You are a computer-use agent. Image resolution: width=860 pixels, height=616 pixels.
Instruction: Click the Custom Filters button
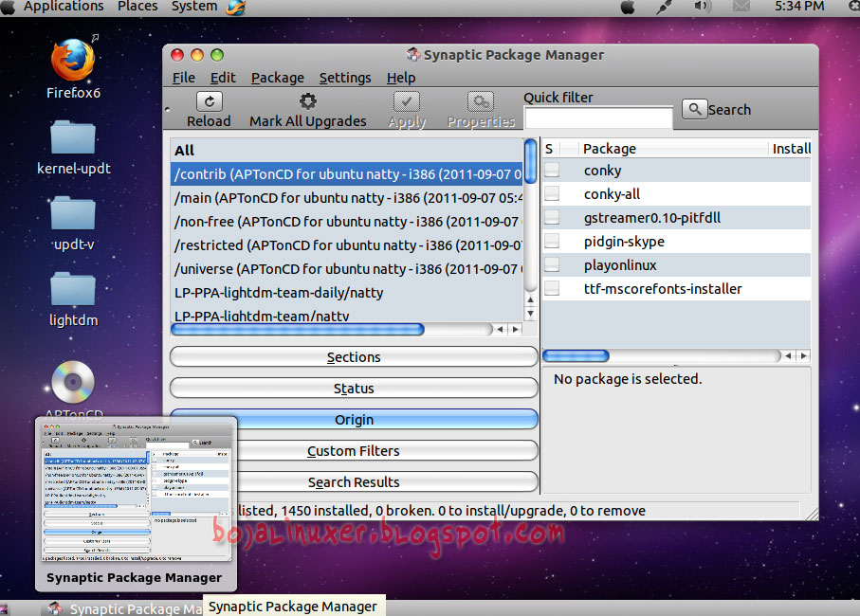click(x=354, y=450)
